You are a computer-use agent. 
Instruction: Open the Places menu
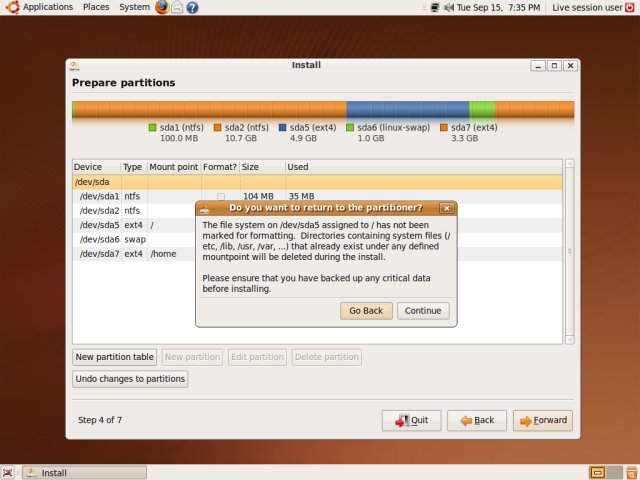click(x=96, y=7)
